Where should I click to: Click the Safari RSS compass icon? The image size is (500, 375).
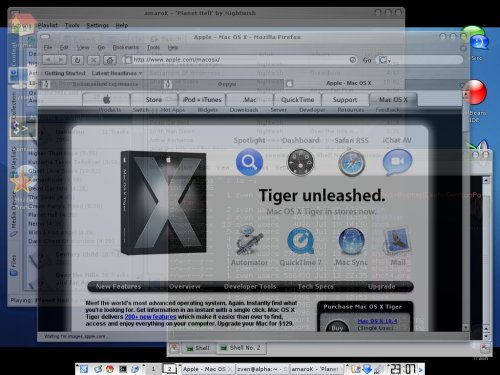(x=351, y=163)
